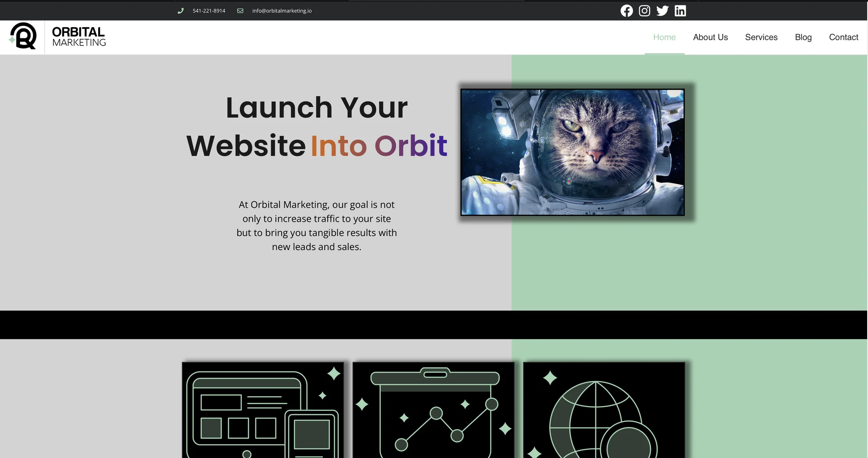This screenshot has height=458, width=868.
Task: Select the website layout devices card
Action: coord(263,410)
